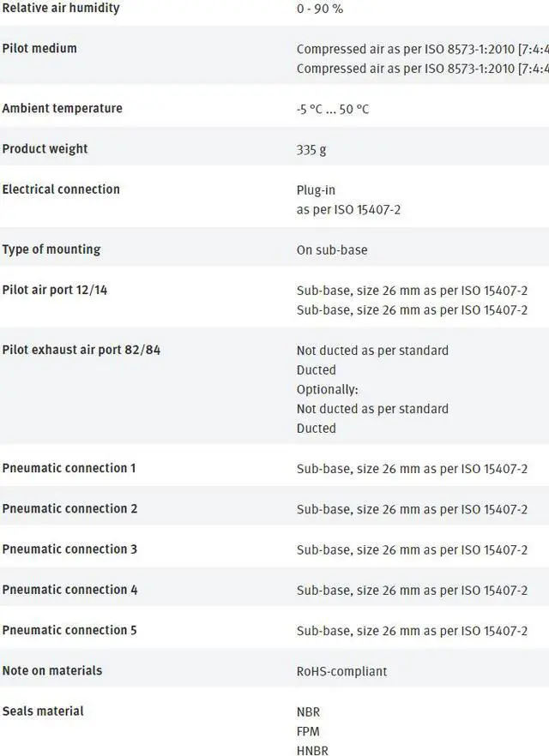Select the "Pilot medium" row label
This screenshot has width=549, height=756.
pyautogui.click(x=39, y=49)
